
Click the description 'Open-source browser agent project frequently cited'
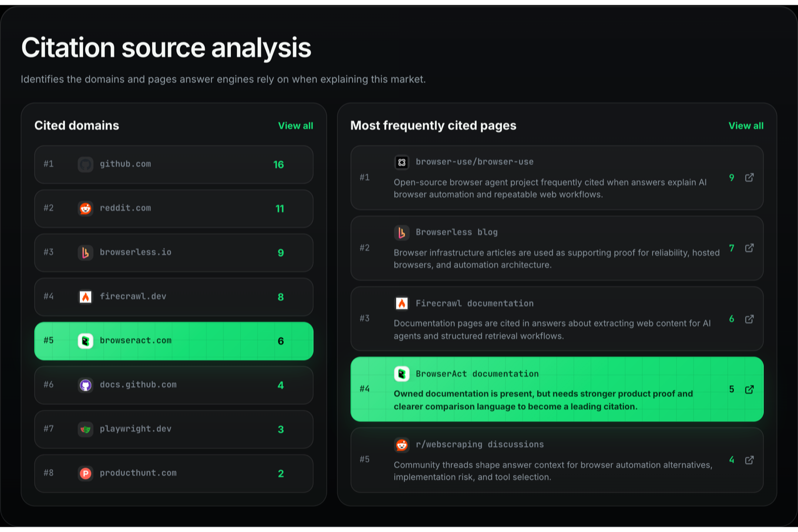tap(550, 189)
